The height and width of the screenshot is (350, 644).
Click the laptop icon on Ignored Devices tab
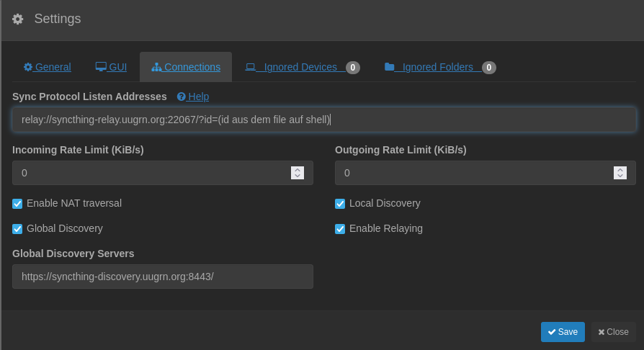pos(251,67)
